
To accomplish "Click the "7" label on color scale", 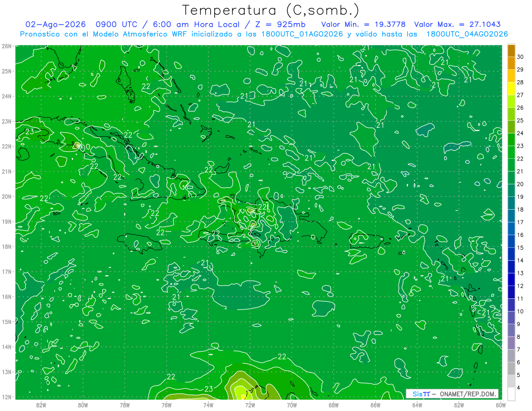I will [x=518, y=349].
